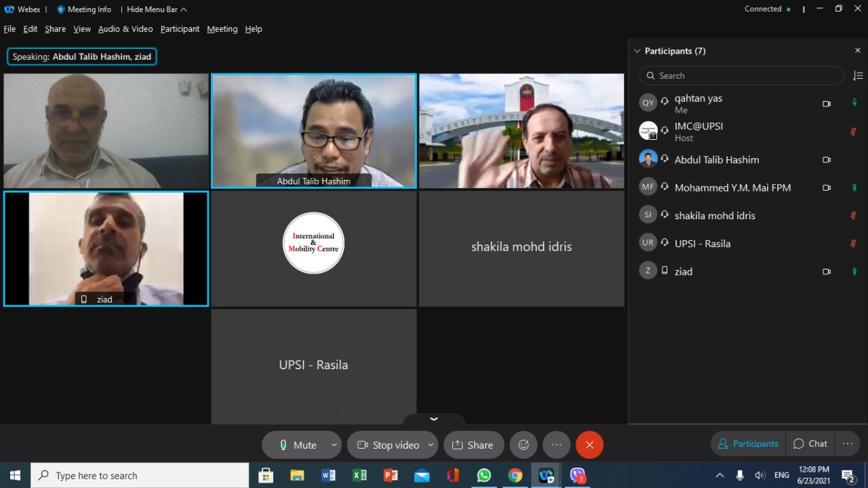Open the Audio & Video menu
Viewport: 868px width, 488px height.
point(125,29)
